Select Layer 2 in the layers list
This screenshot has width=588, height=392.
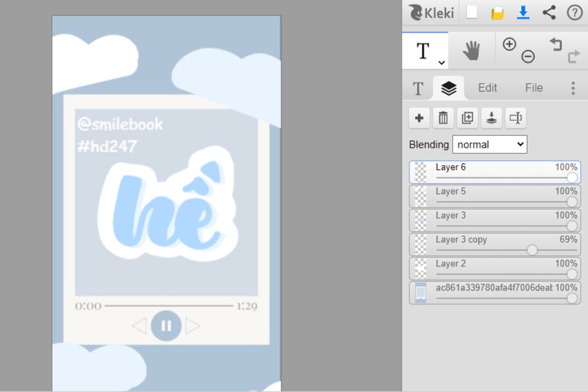(x=494, y=268)
